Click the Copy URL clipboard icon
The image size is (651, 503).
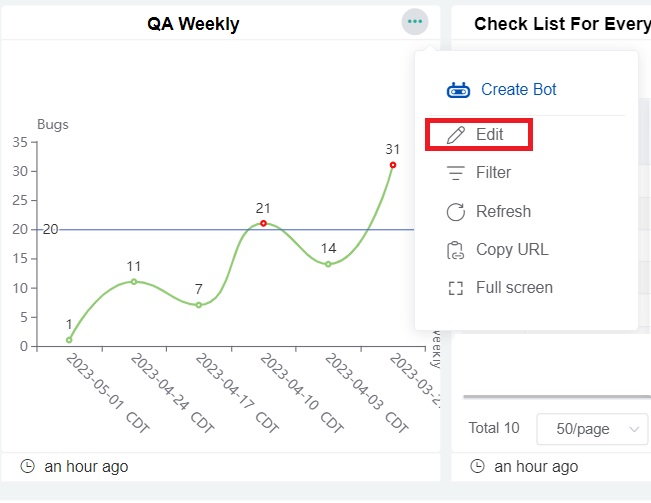(x=456, y=250)
